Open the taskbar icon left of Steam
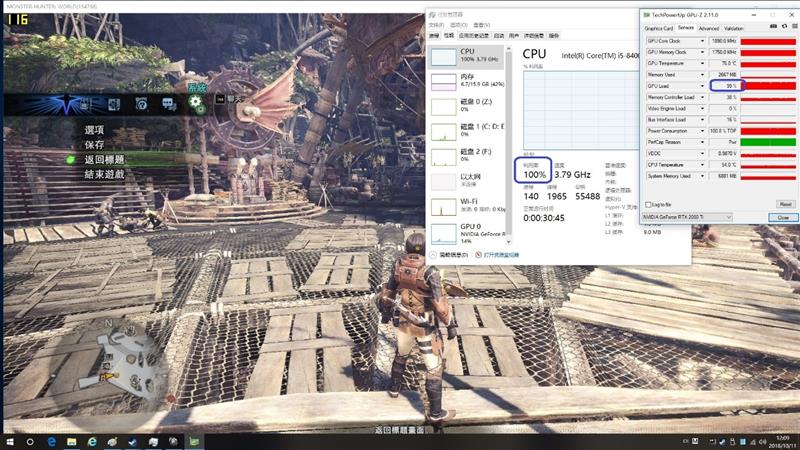Image resolution: width=800 pixels, height=450 pixels. click(112, 442)
